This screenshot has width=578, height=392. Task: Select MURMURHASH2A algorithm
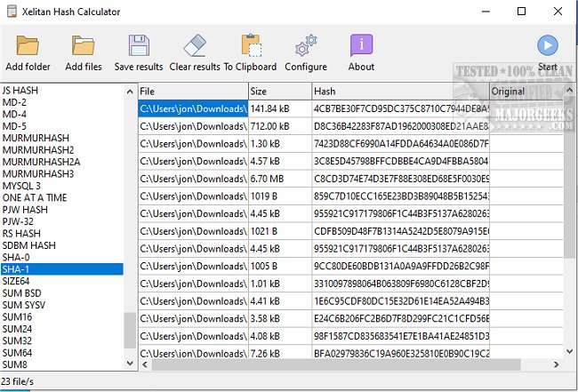(41, 162)
